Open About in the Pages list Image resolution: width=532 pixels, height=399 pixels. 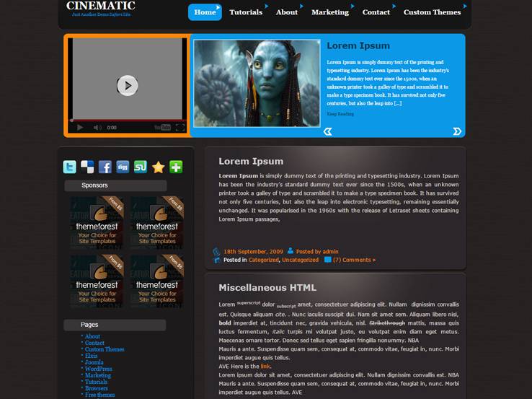(x=92, y=336)
